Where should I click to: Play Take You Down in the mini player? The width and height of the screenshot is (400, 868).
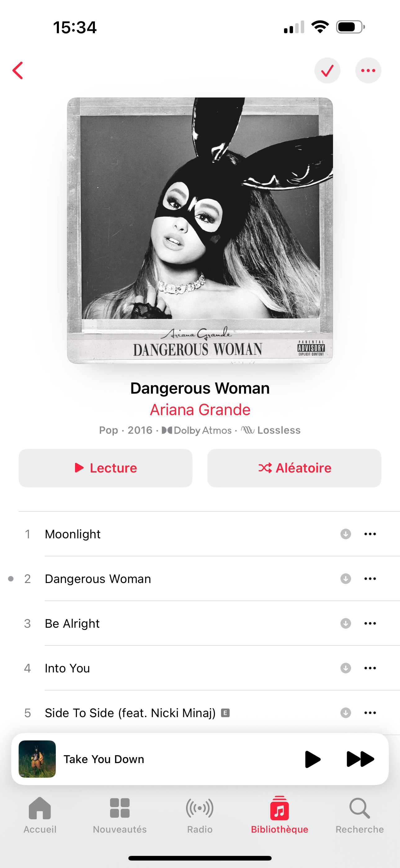point(312,759)
